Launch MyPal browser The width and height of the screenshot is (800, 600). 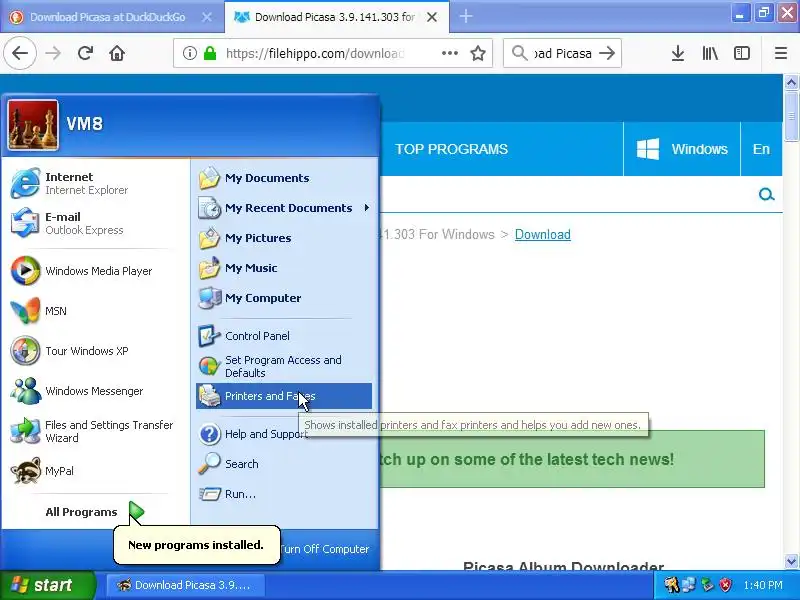(x=95, y=471)
